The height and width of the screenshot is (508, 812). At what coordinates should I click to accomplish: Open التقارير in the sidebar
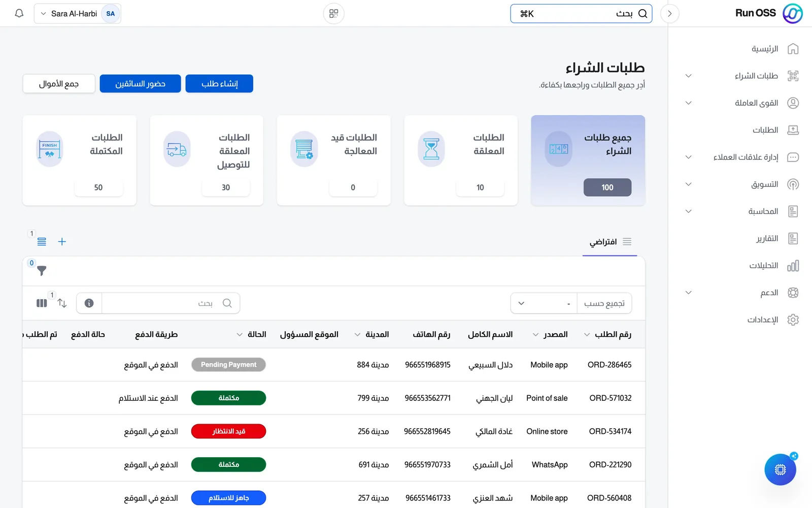click(x=767, y=238)
